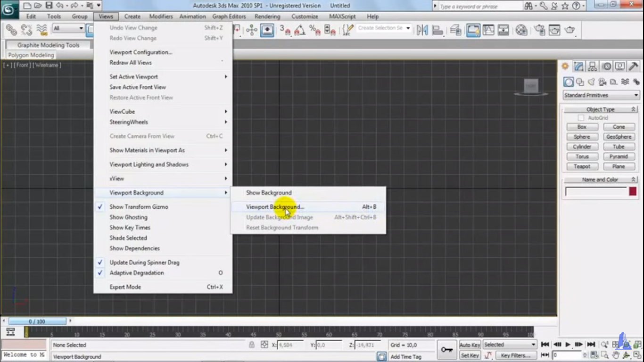Open the Rendering menu
The height and width of the screenshot is (362, 644).
(267, 16)
